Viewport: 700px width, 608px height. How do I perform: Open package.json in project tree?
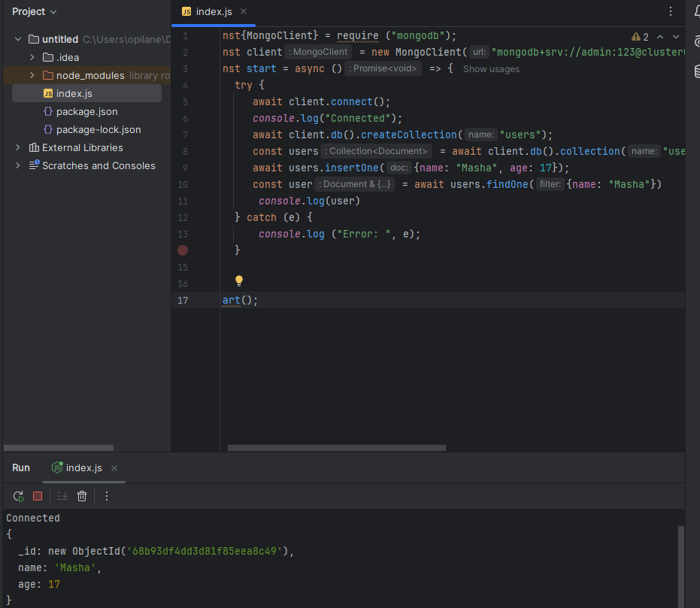(x=86, y=111)
